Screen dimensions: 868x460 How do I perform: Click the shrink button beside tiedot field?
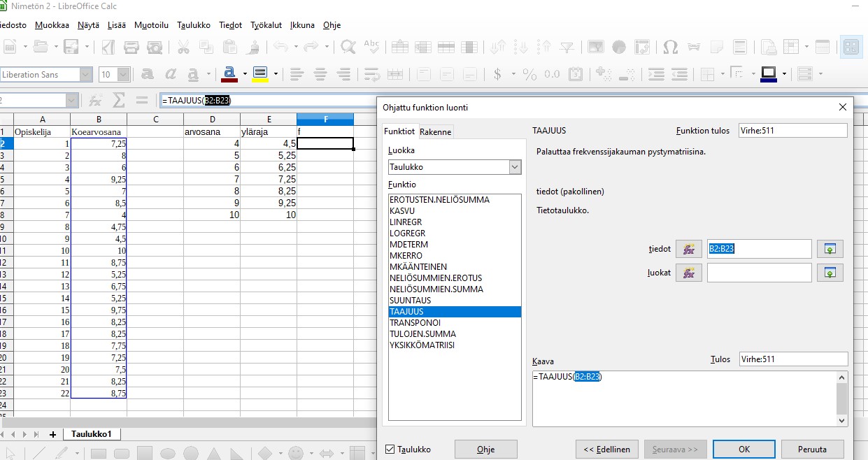[830, 249]
